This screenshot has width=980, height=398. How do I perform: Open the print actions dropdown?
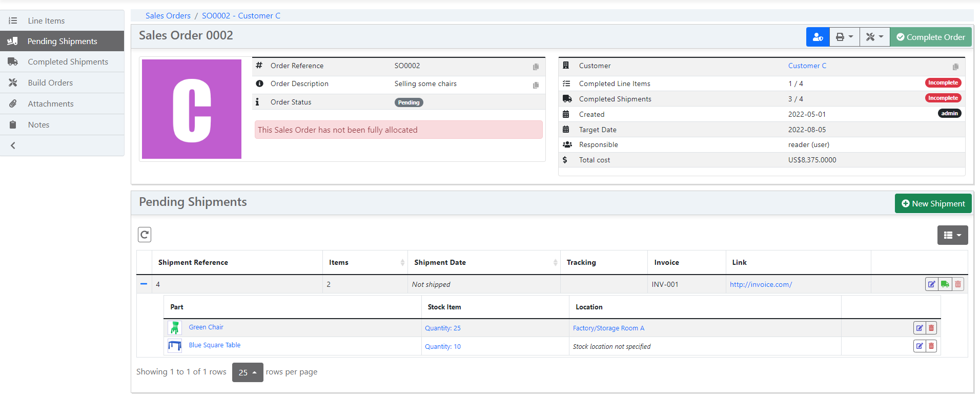pyautogui.click(x=844, y=37)
